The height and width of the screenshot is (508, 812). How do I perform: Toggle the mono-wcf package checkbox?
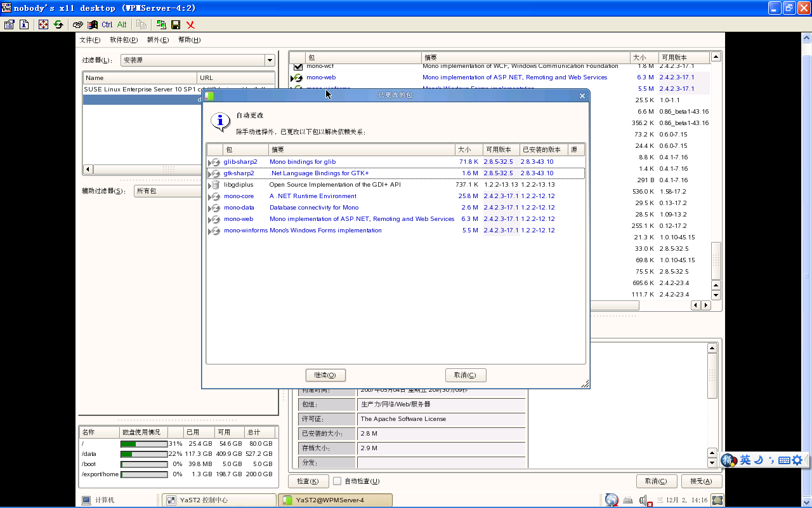(x=298, y=66)
